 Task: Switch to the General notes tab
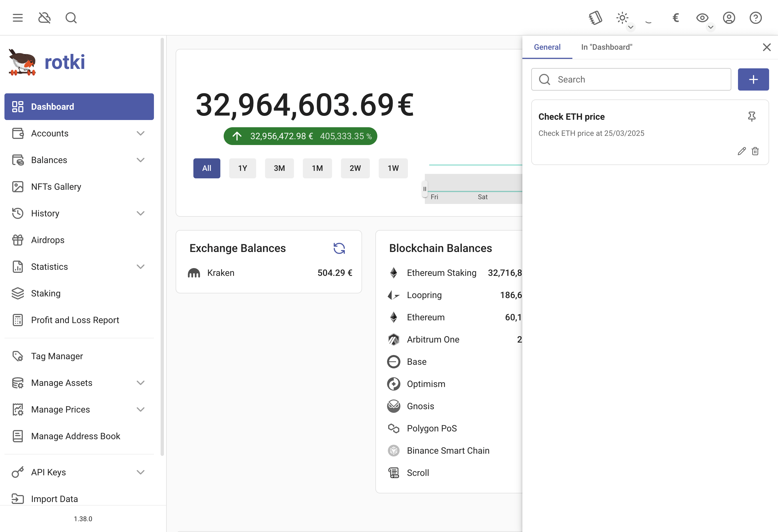click(547, 47)
